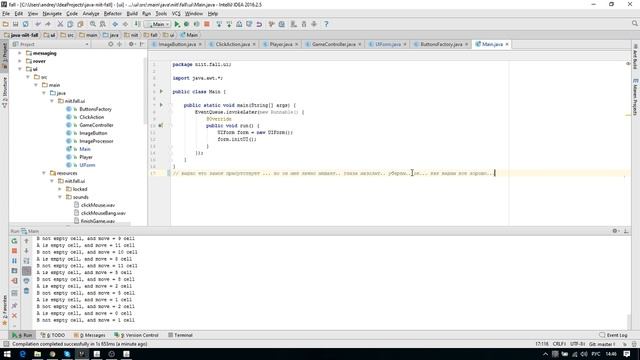Navigate Back with the toolbar arrow
640x360 pixels.
tap(116, 24)
